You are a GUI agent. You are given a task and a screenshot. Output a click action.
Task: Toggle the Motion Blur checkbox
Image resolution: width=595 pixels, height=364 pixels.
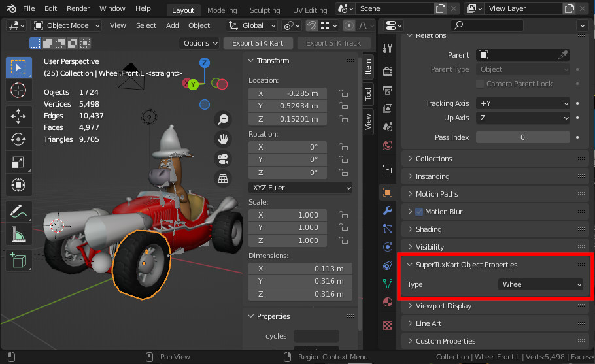tap(419, 212)
